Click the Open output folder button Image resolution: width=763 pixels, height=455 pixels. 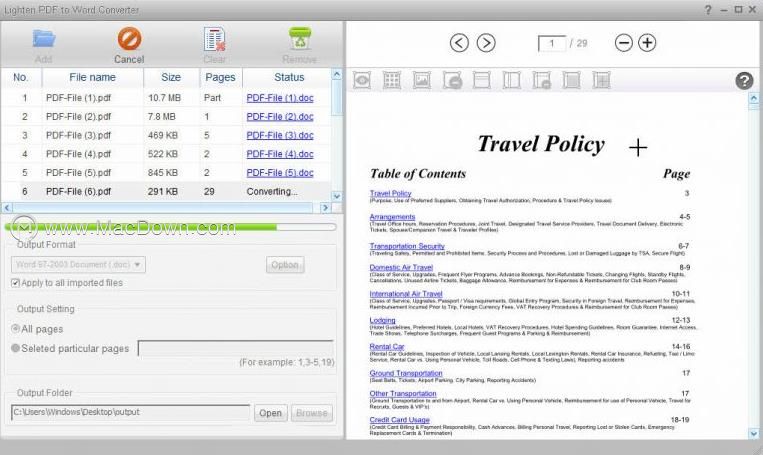[x=270, y=413]
